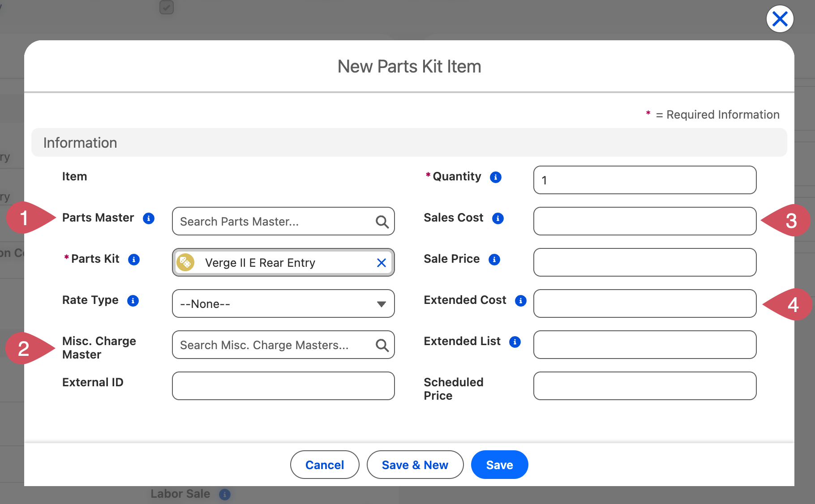Click the Quantity input field
Viewport: 815px width, 504px height.
pos(645,180)
